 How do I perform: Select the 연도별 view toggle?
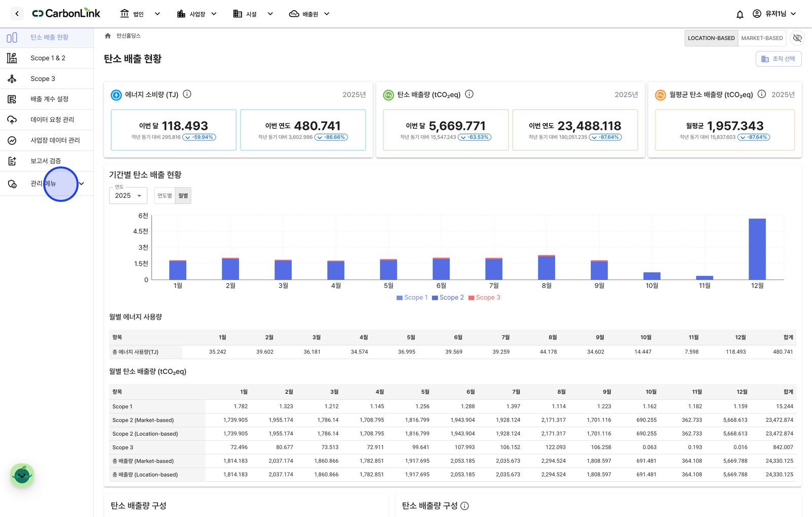pos(164,196)
